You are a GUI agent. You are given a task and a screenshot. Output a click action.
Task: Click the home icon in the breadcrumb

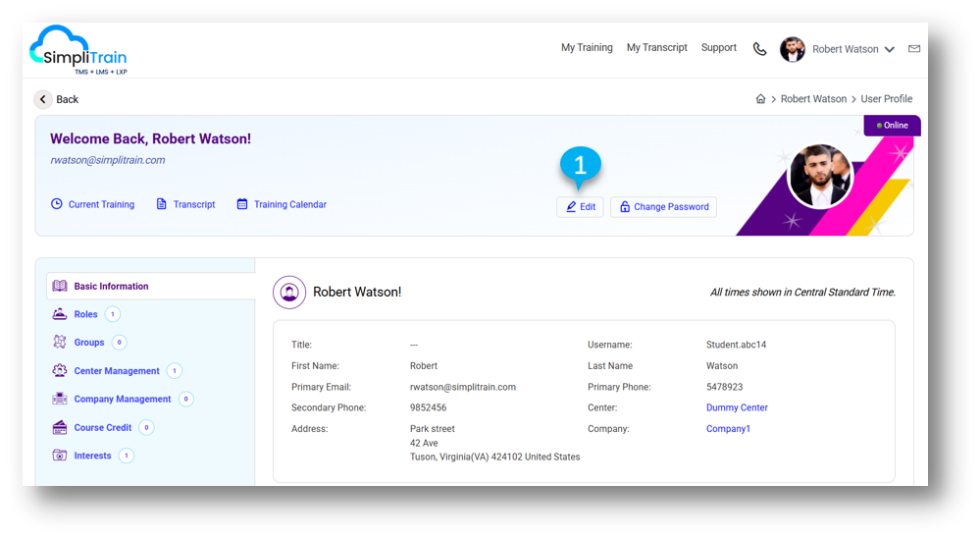pos(760,99)
